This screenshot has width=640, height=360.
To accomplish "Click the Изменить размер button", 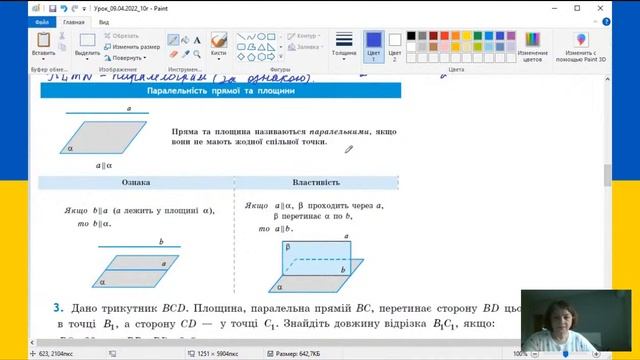I will pyautogui.click(x=132, y=47).
